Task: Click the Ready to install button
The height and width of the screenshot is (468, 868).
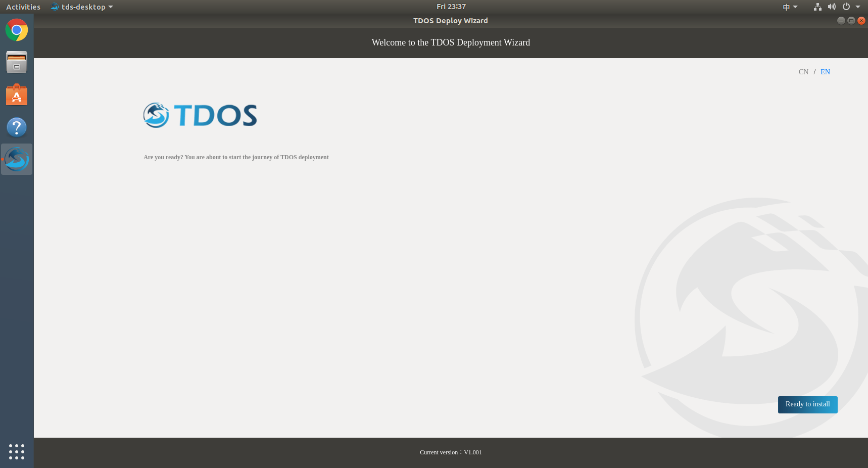Action: [807, 404]
